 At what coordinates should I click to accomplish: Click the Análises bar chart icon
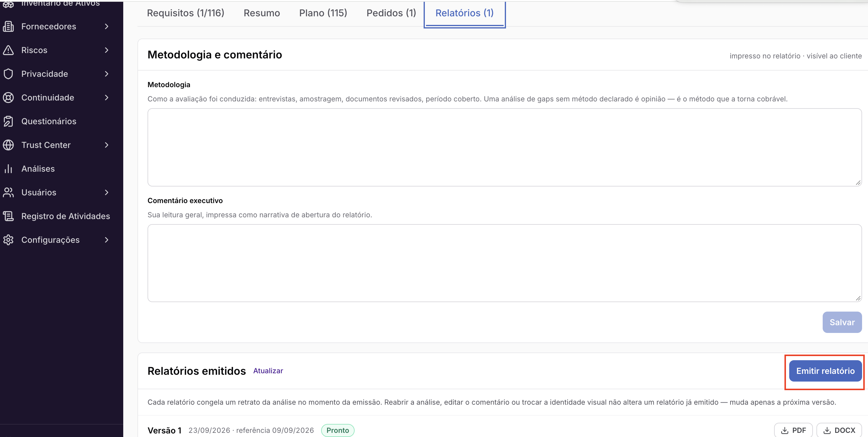click(8, 169)
